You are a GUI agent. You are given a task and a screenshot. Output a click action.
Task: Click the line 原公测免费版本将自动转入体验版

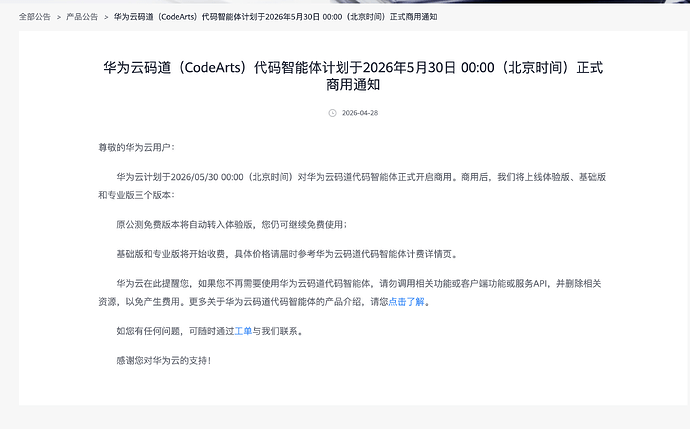click(231, 225)
